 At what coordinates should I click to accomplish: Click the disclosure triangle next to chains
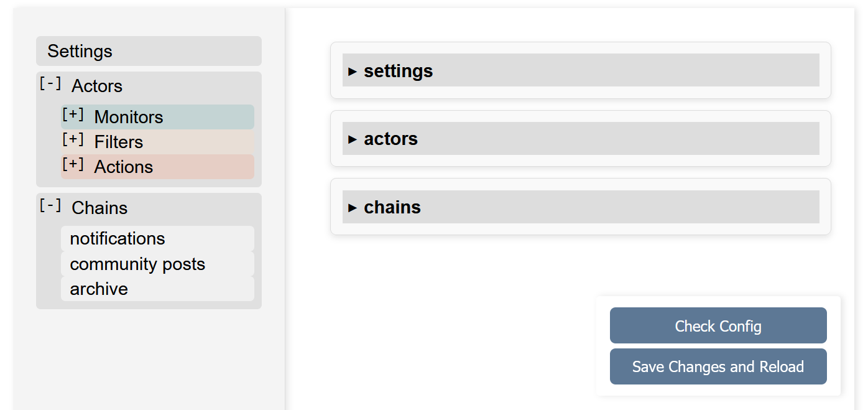[x=353, y=207]
